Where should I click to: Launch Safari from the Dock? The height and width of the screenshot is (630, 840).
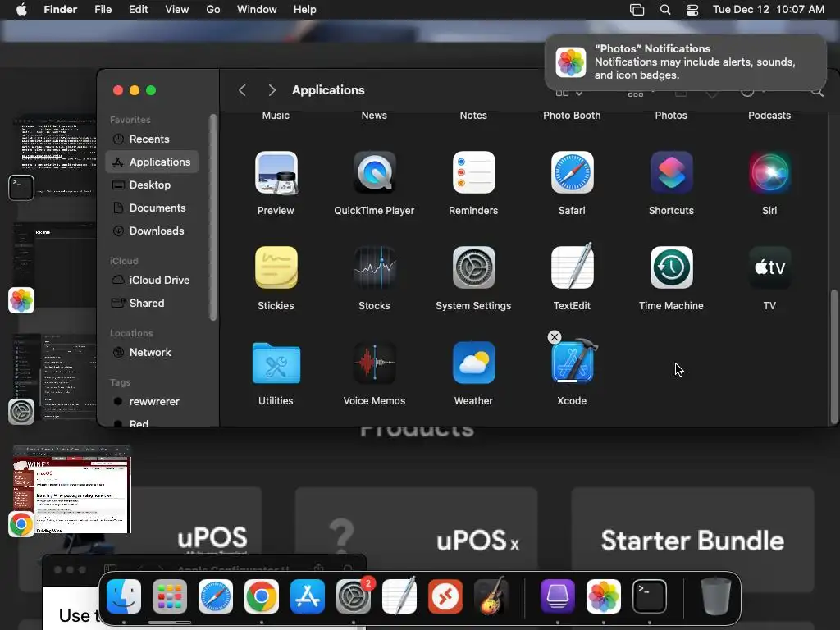tap(216, 596)
